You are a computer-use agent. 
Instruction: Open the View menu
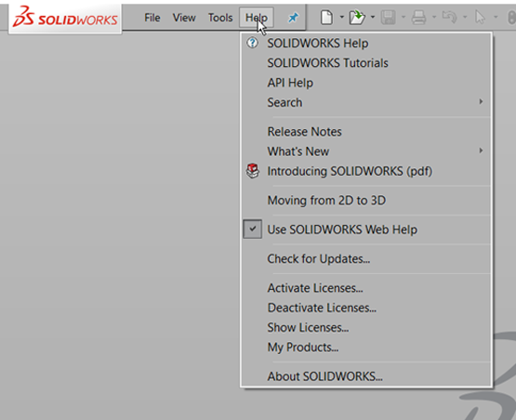pos(184,18)
